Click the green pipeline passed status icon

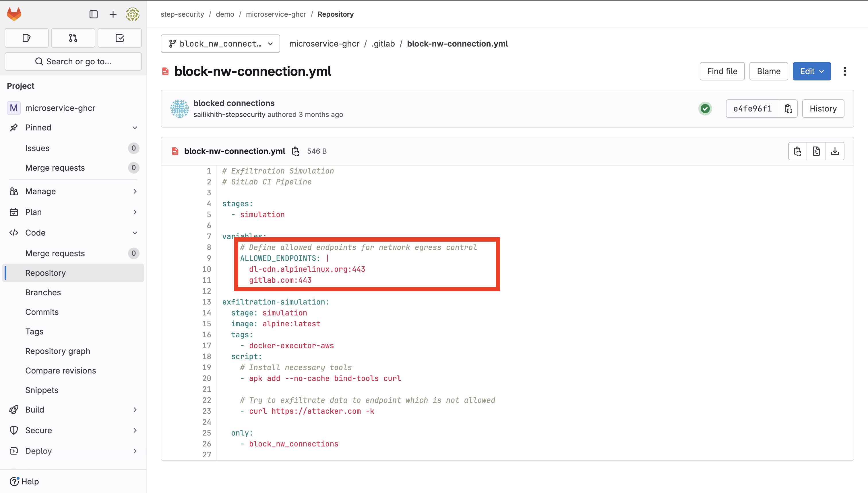tap(705, 109)
